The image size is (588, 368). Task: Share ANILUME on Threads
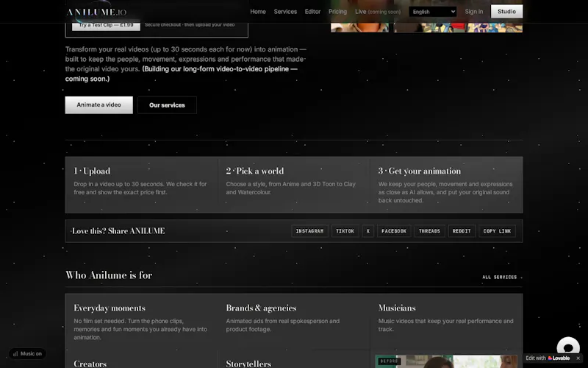[x=429, y=231]
